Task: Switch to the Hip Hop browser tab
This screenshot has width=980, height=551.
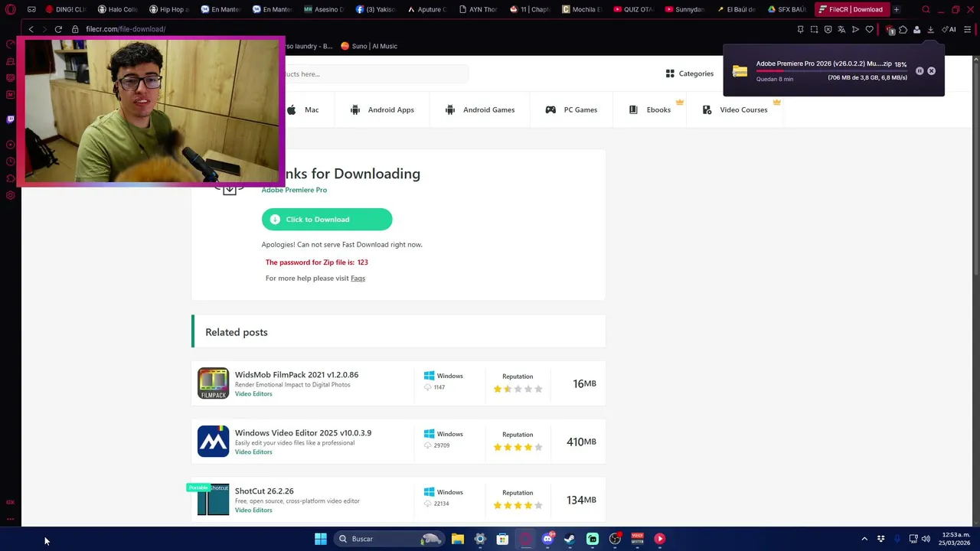Action: pos(169,9)
